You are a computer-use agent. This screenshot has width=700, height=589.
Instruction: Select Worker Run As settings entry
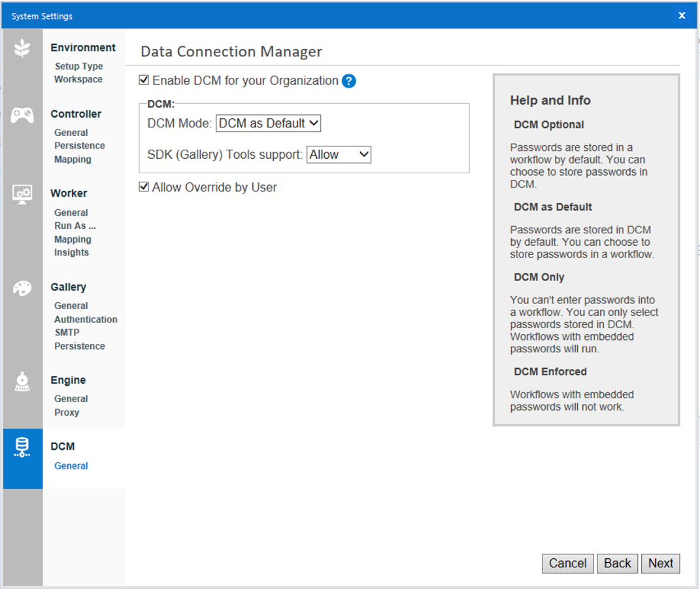(74, 226)
